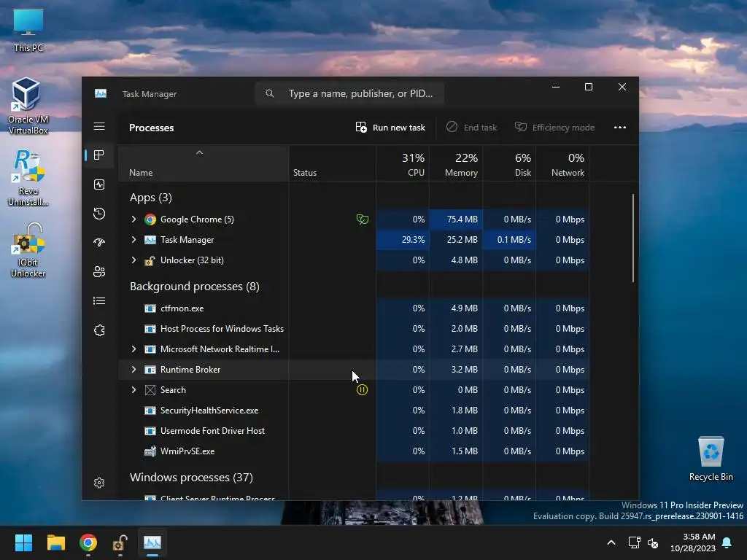Expand the Google Chrome (5) process group
747x560 pixels.
pos(134,219)
